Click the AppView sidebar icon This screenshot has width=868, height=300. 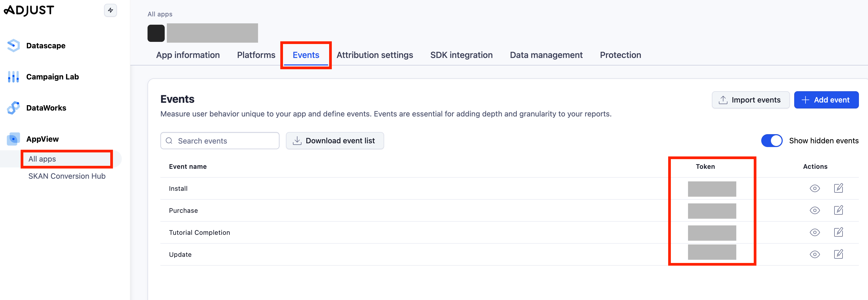(x=13, y=139)
